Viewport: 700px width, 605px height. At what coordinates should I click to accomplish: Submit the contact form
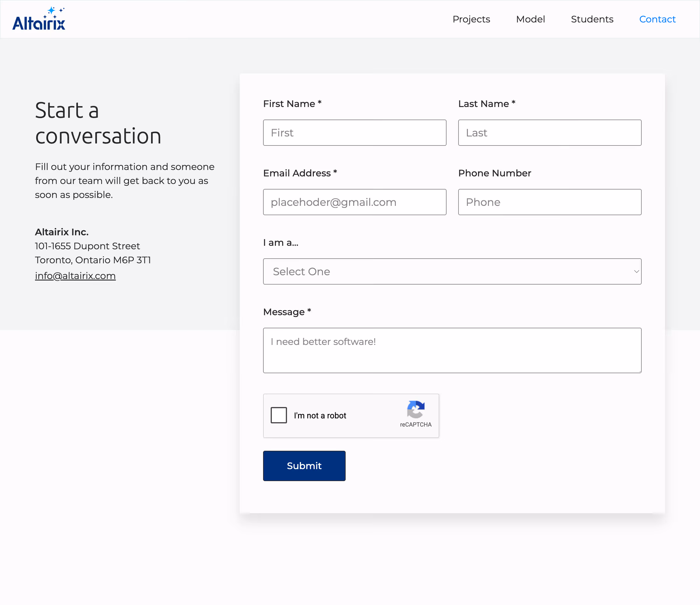click(304, 466)
